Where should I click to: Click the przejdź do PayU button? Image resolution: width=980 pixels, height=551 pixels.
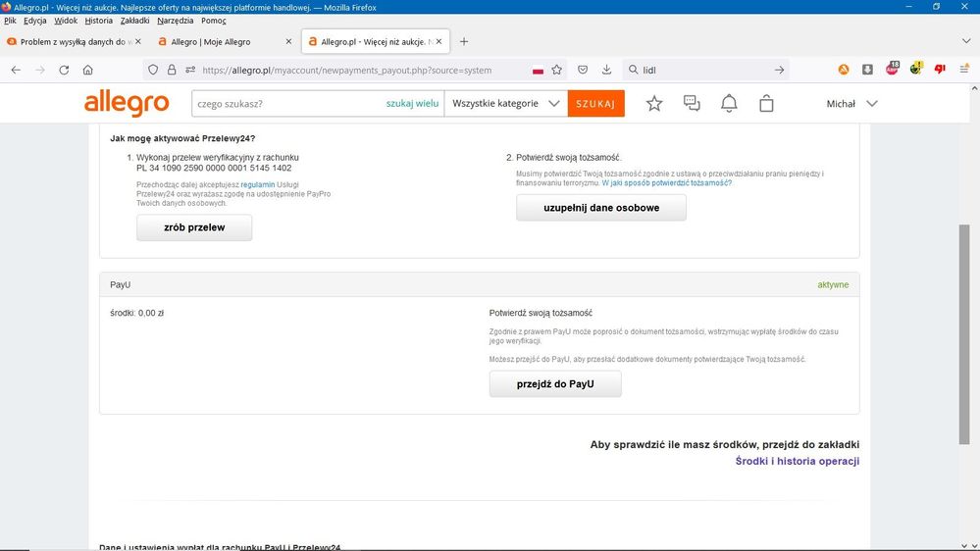point(555,384)
